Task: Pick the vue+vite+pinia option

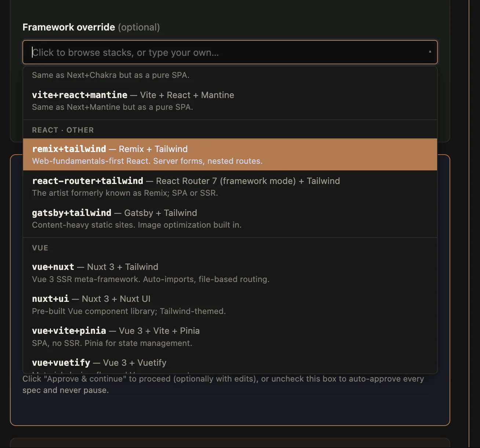Action: [x=230, y=337]
